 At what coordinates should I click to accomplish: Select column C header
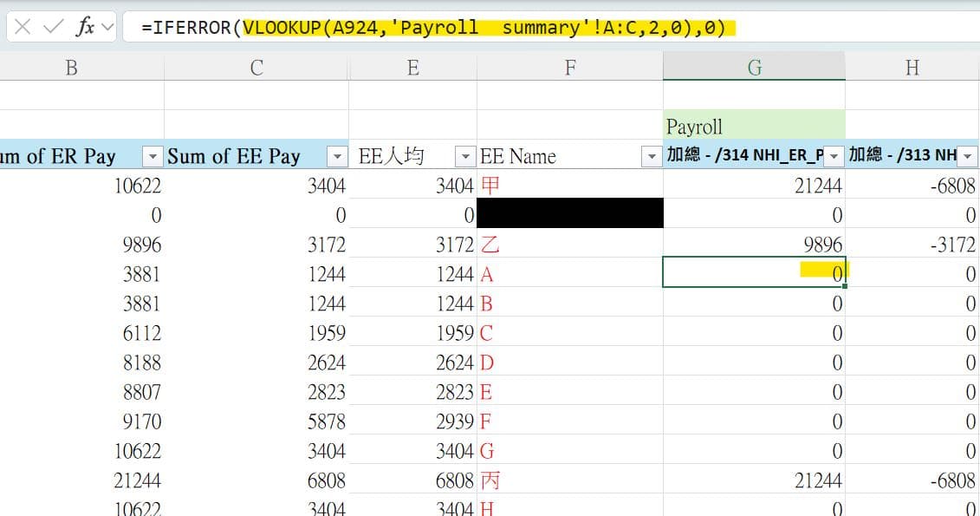(x=256, y=67)
